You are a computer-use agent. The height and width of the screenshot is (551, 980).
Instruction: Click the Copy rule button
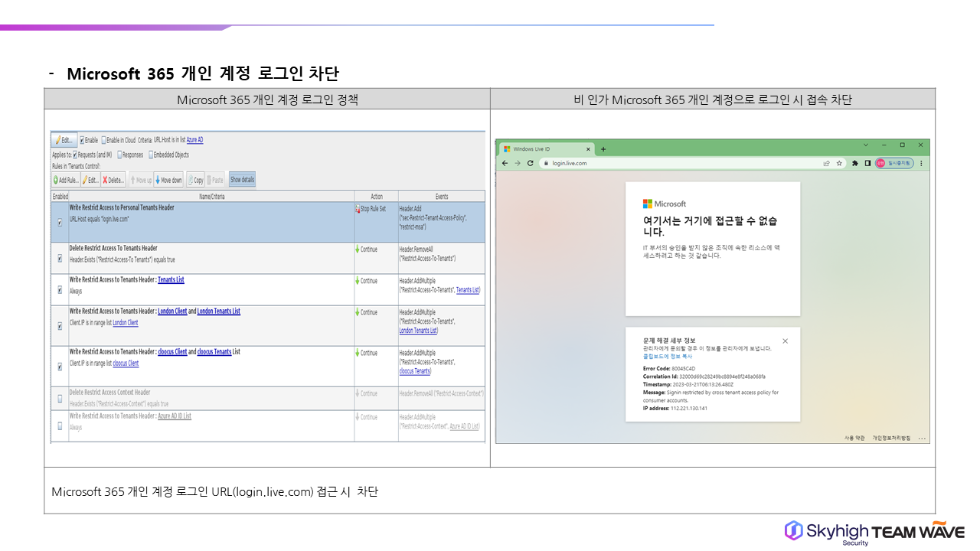(195, 180)
